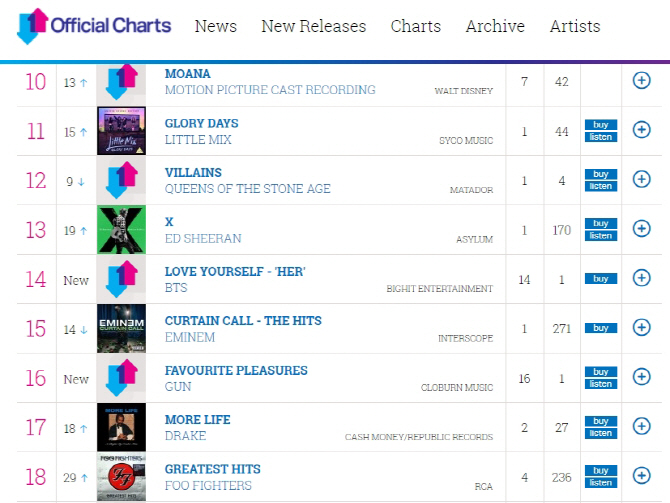
Task: Open the Foo Fighters artist link
Action: (208, 486)
